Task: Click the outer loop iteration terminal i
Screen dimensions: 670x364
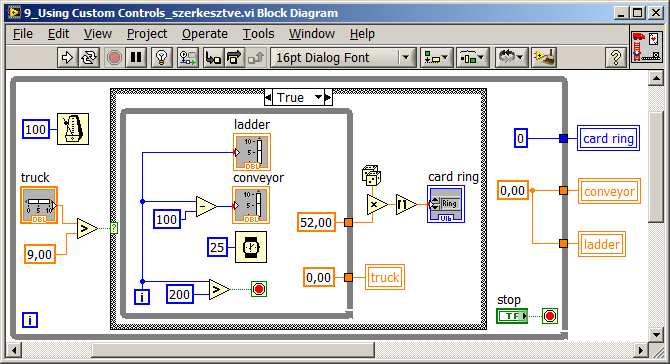Action: point(30,320)
